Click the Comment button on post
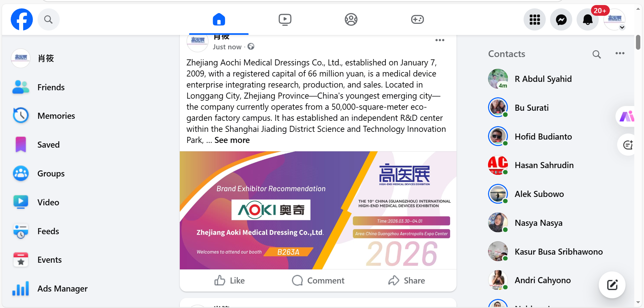Viewport: 644px width, 308px height. (318, 280)
